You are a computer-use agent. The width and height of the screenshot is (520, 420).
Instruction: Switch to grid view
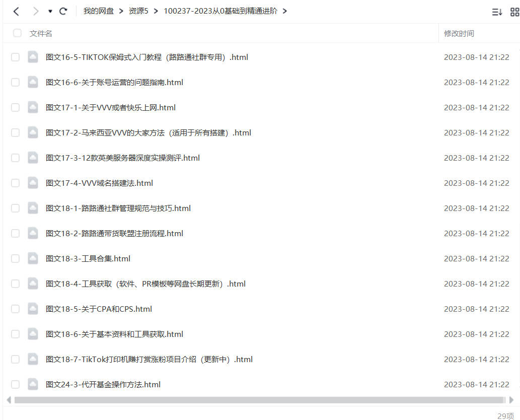tap(514, 12)
